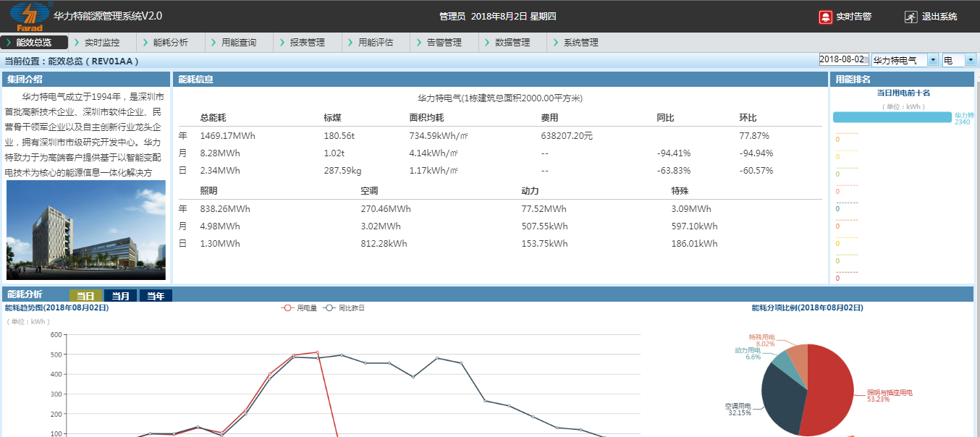Open the 数据管理 menu
The width and height of the screenshot is (980, 437).
(x=512, y=43)
